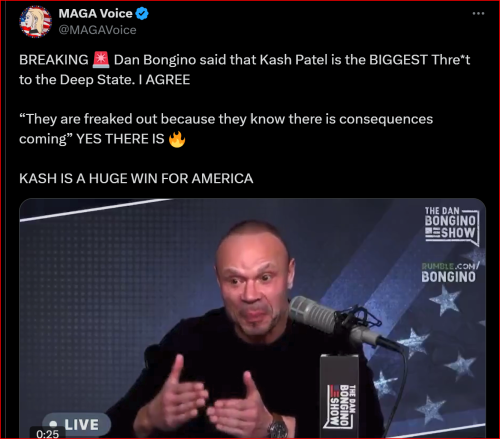Image resolution: width=500 pixels, height=439 pixels.
Task: Click the "KASH IS A HUGE WIN" line
Action: pos(136,179)
